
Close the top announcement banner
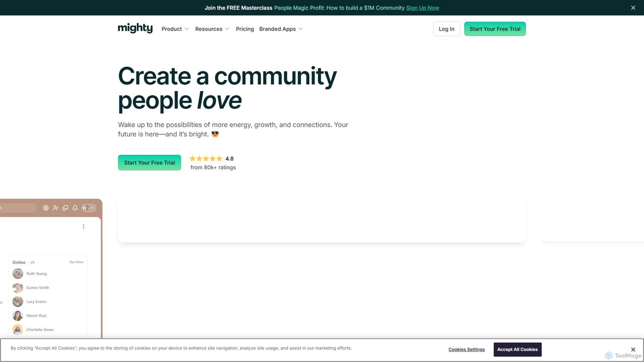coord(633,8)
